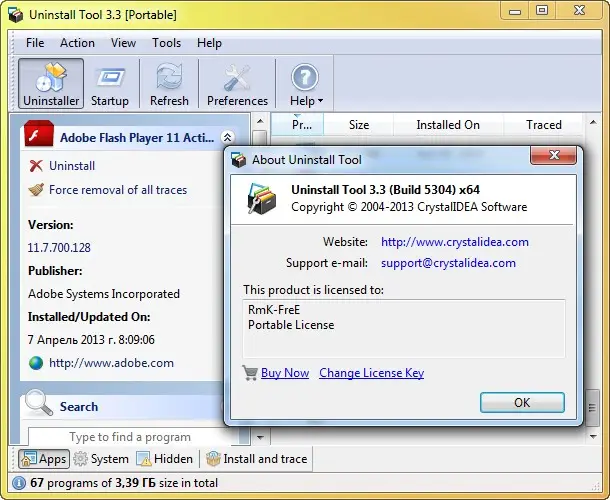Open the Uninstaller toolbar view
The image size is (610, 500).
(x=51, y=83)
